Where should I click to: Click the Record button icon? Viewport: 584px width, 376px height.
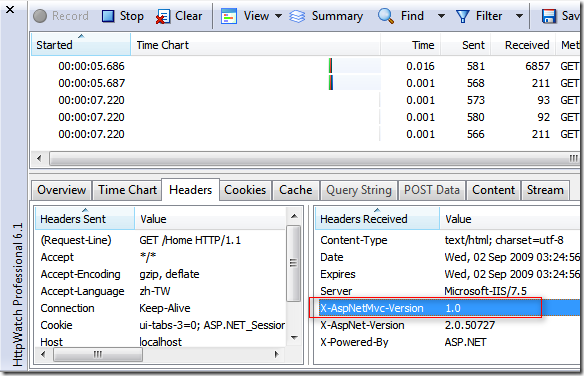tap(40, 16)
